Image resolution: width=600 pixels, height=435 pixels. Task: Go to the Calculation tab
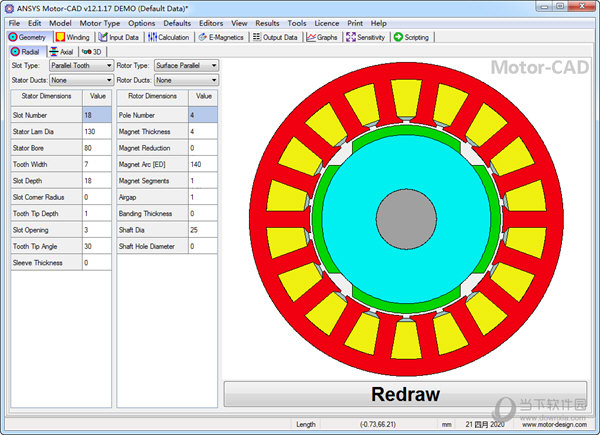point(169,37)
